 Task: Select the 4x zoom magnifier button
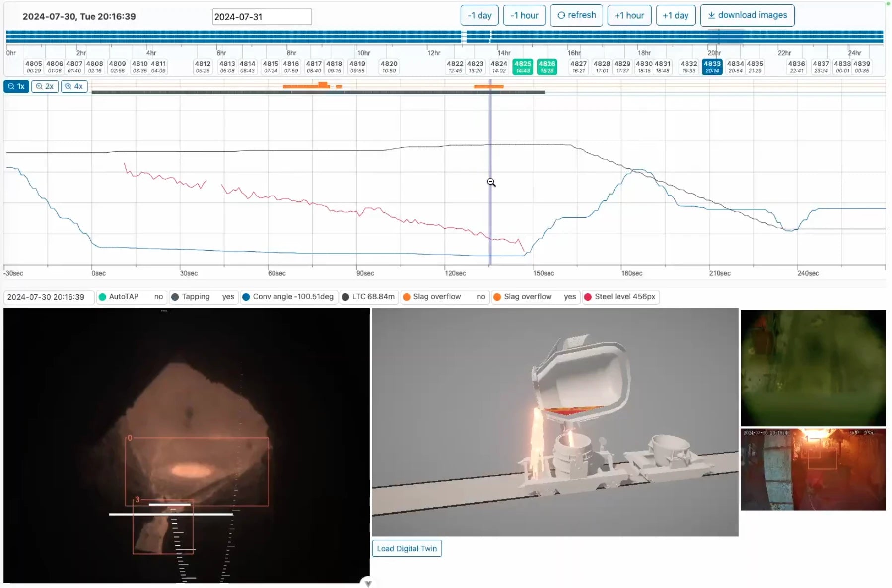[74, 86]
